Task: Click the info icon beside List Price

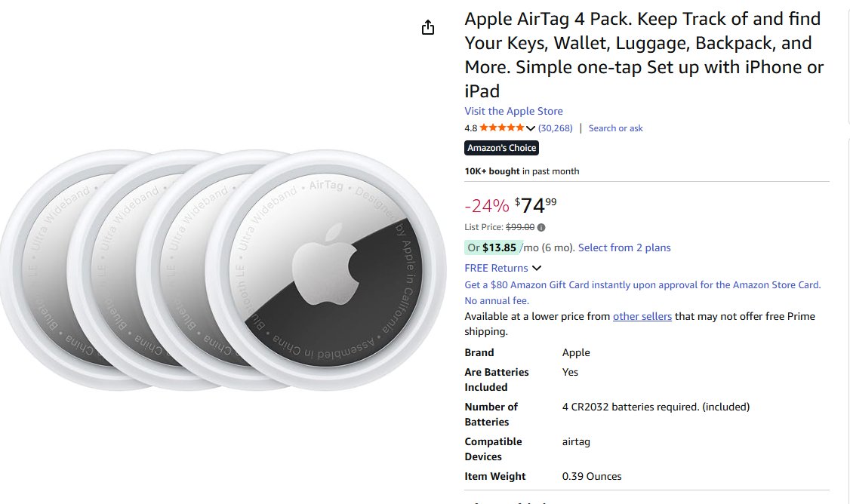Action: tap(541, 228)
